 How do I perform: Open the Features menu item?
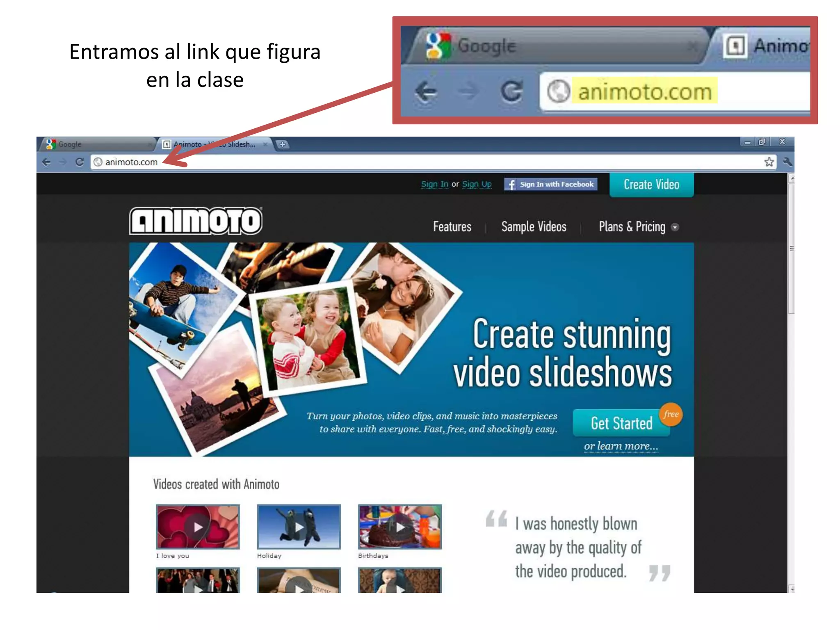pos(452,227)
